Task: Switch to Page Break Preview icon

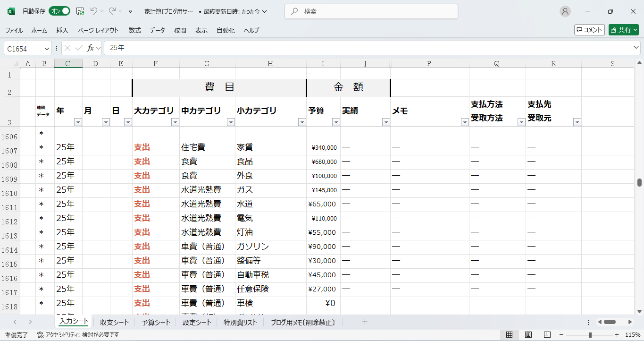Action: [x=547, y=335]
